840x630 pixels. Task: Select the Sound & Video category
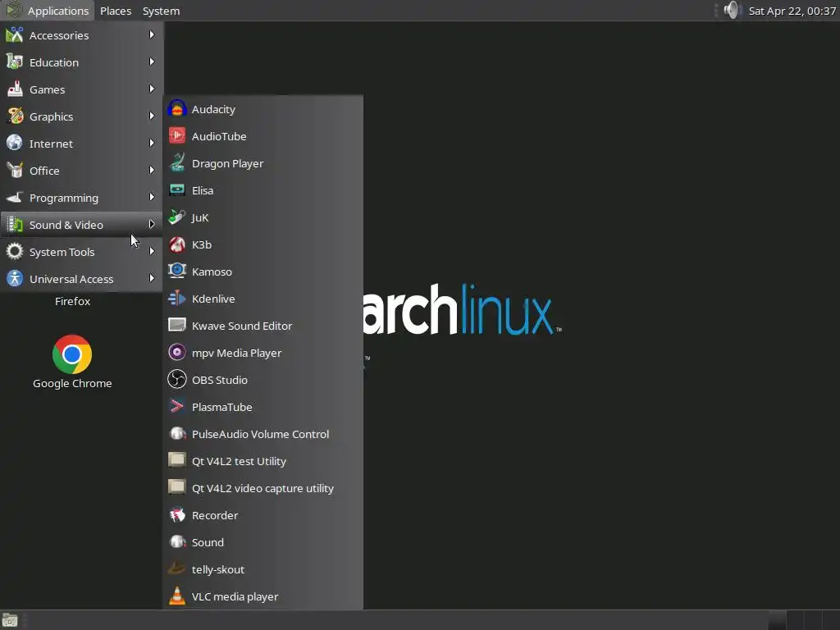pyautogui.click(x=81, y=225)
